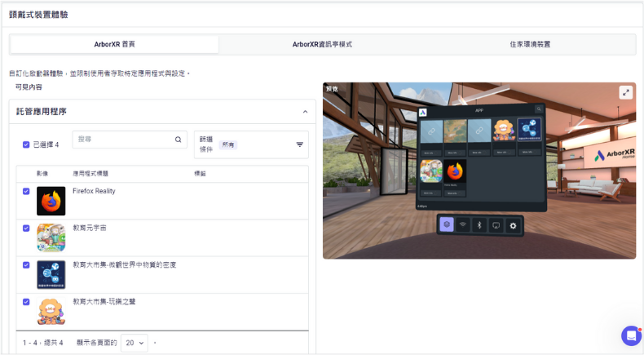Click the filter icon next to 篩選條件
644x355 pixels.
[x=299, y=144]
